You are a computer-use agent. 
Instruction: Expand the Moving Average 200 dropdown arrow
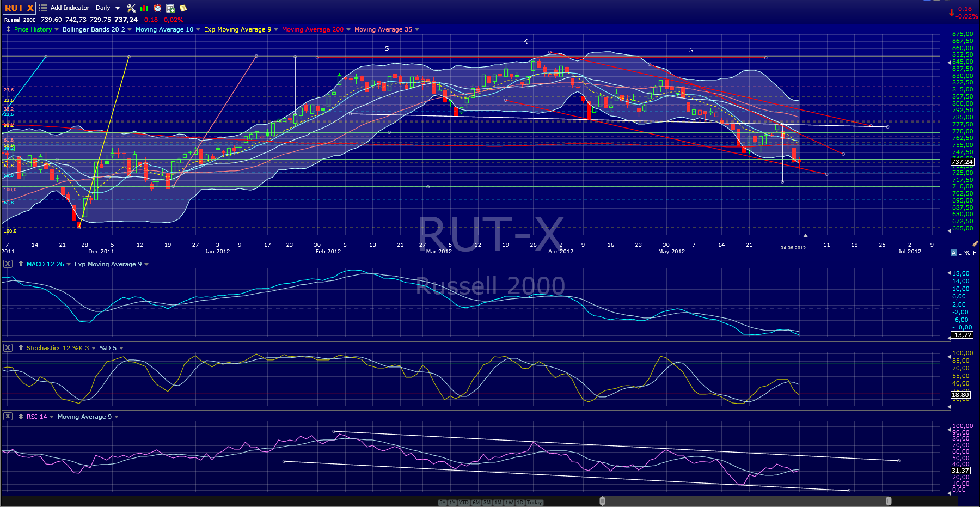[348, 30]
